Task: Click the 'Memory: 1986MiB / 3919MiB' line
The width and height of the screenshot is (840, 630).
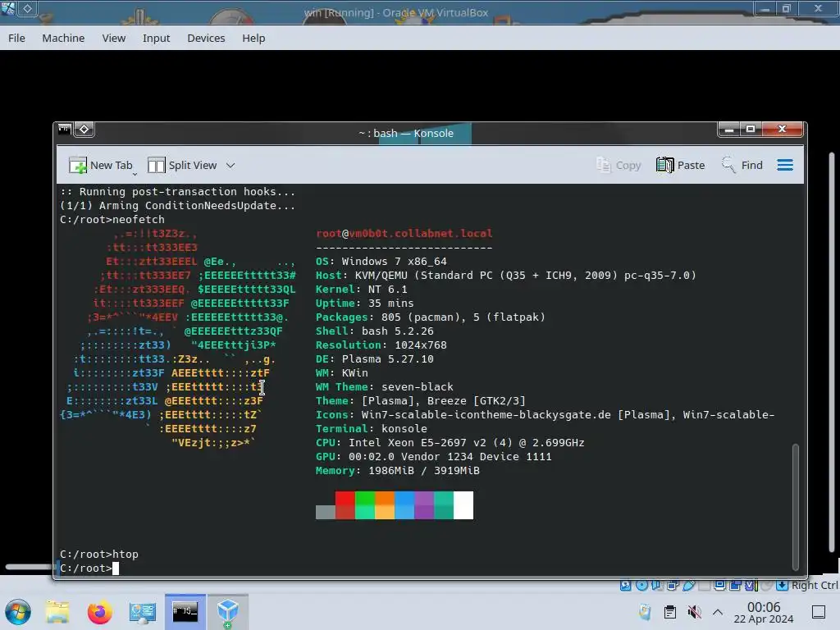Action: point(398,470)
